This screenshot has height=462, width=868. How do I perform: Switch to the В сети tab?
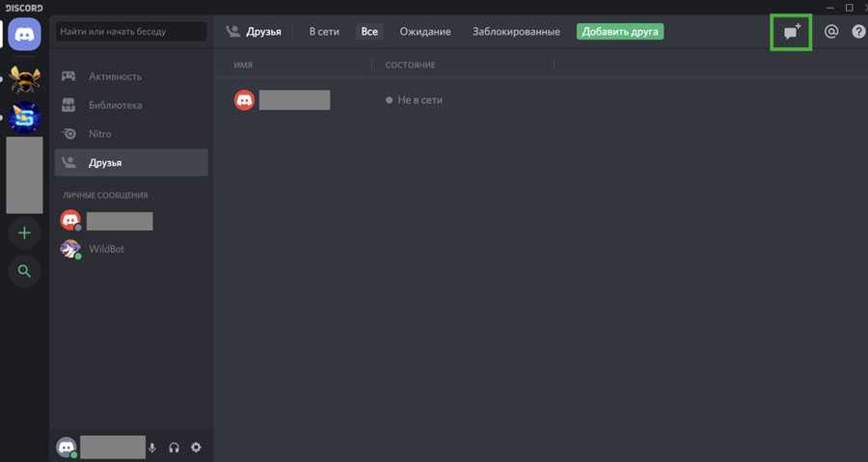coord(324,32)
